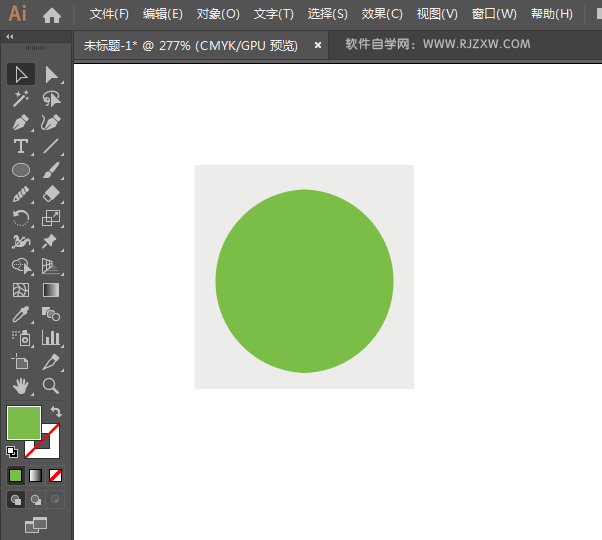Open the 编辑(E) menu
This screenshot has width=602, height=540.
coord(162,14)
